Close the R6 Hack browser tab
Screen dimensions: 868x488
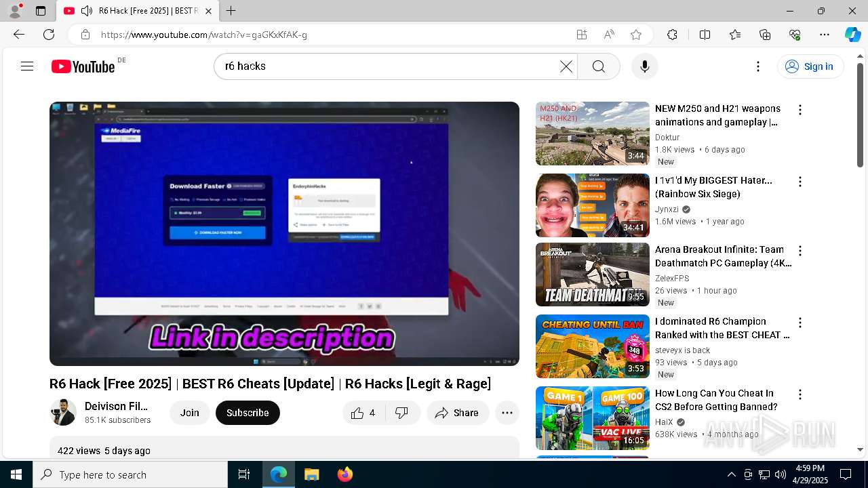(x=208, y=11)
